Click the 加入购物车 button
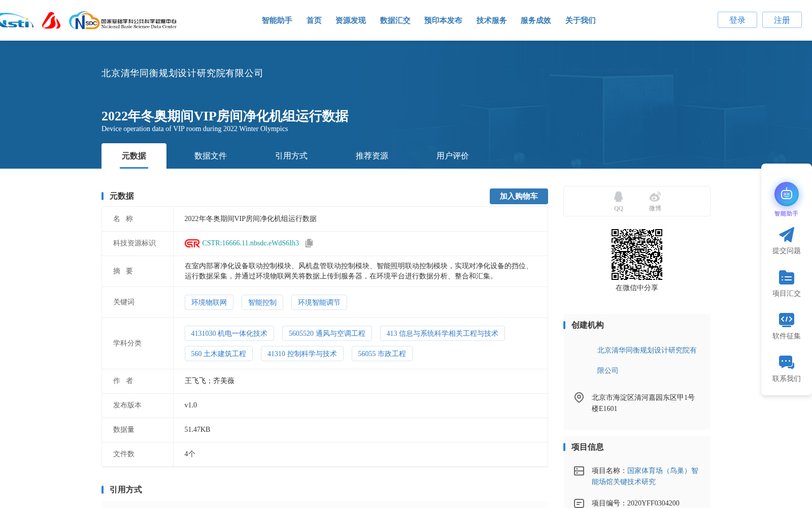 click(519, 196)
